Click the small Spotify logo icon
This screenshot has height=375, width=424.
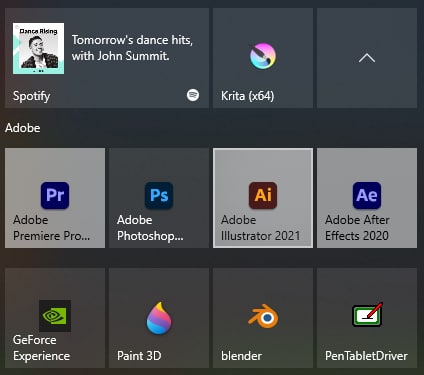tap(193, 95)
